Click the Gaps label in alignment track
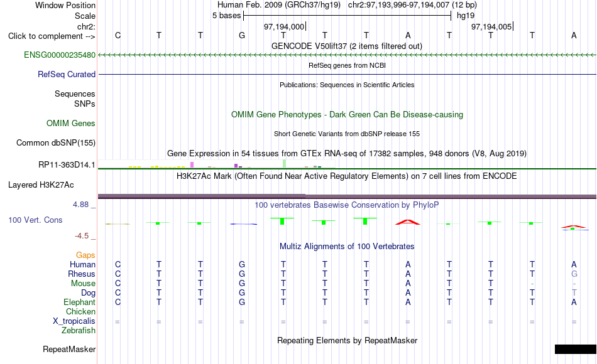 click(85, 255)
